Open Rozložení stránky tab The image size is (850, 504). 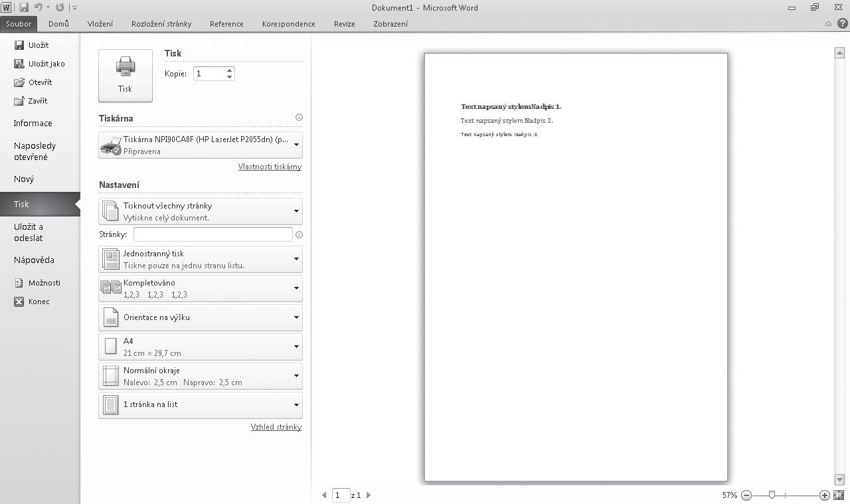161,24
